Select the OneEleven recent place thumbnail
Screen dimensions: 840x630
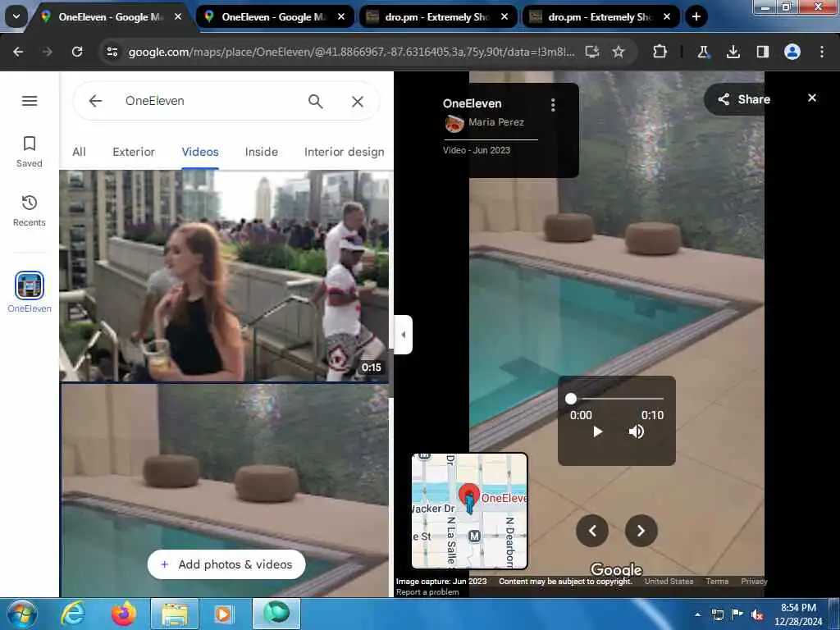pos(30,285)
